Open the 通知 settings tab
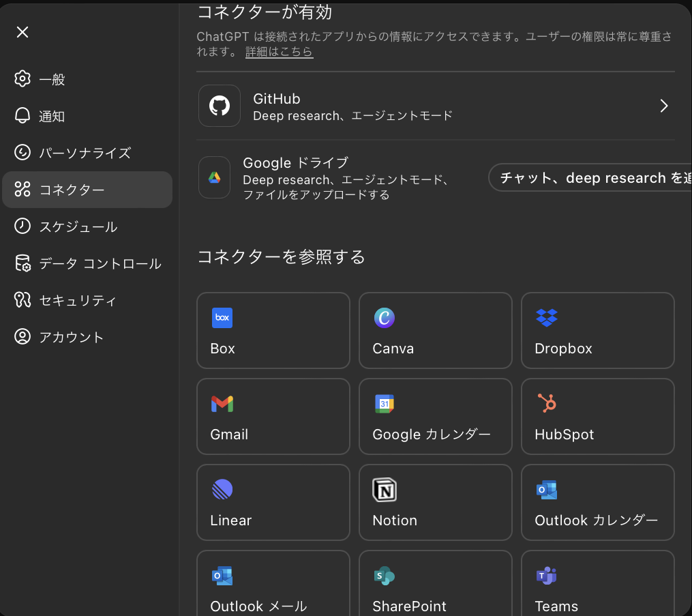The image size is (692, 616). (87, 116)
